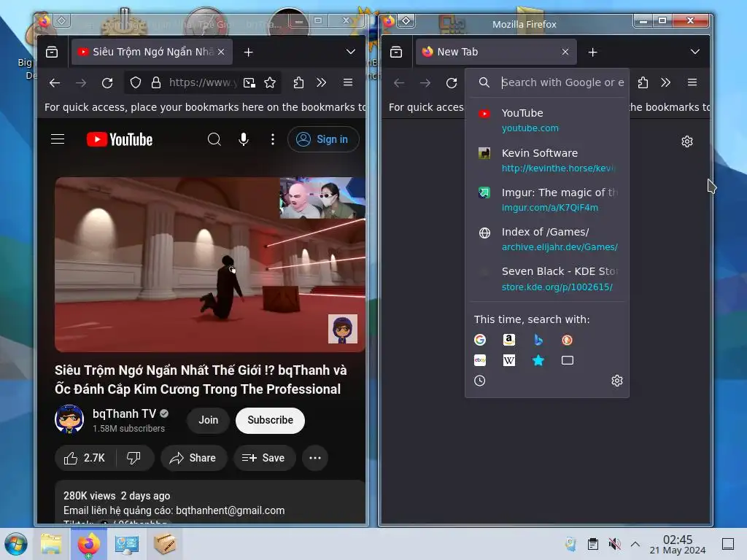This screenshot has height=560, width=747.
Task: Search in history clock icon
Action: [x=480, y=381]
